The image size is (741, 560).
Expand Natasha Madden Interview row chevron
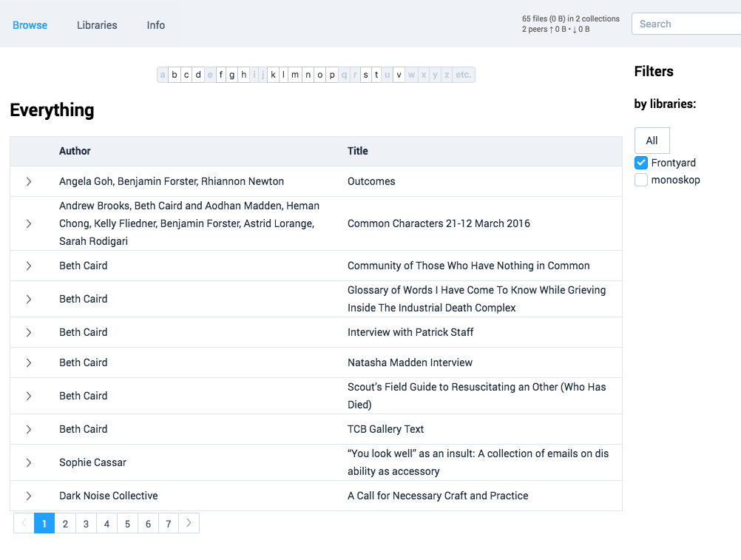29,362
